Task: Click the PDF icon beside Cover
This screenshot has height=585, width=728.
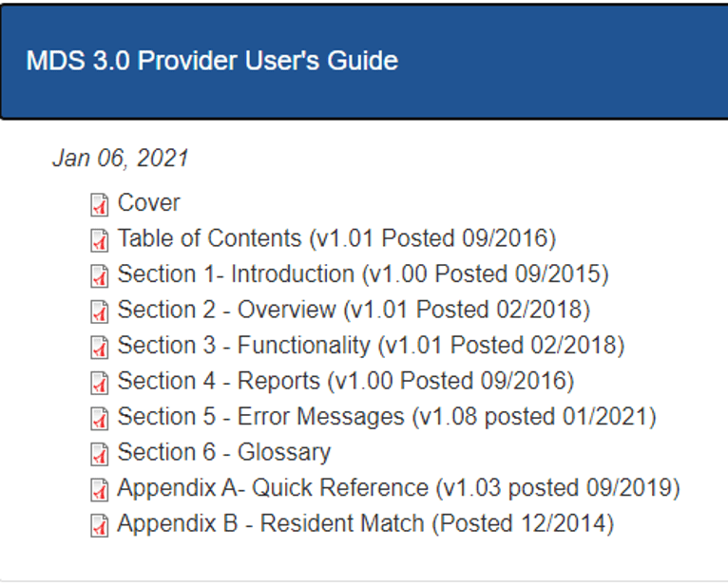Action: (x=99, y=204)
